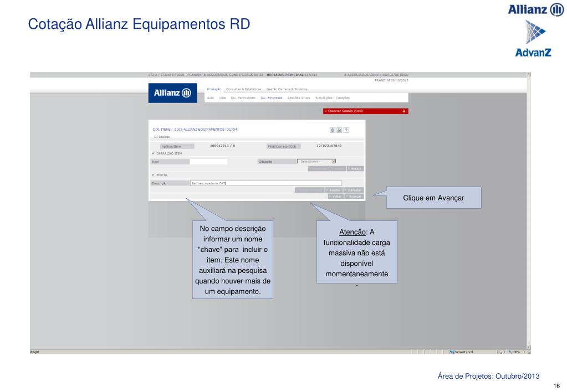
Task: Click the apólice number 100012913 / 0
Action: [222, 146]
